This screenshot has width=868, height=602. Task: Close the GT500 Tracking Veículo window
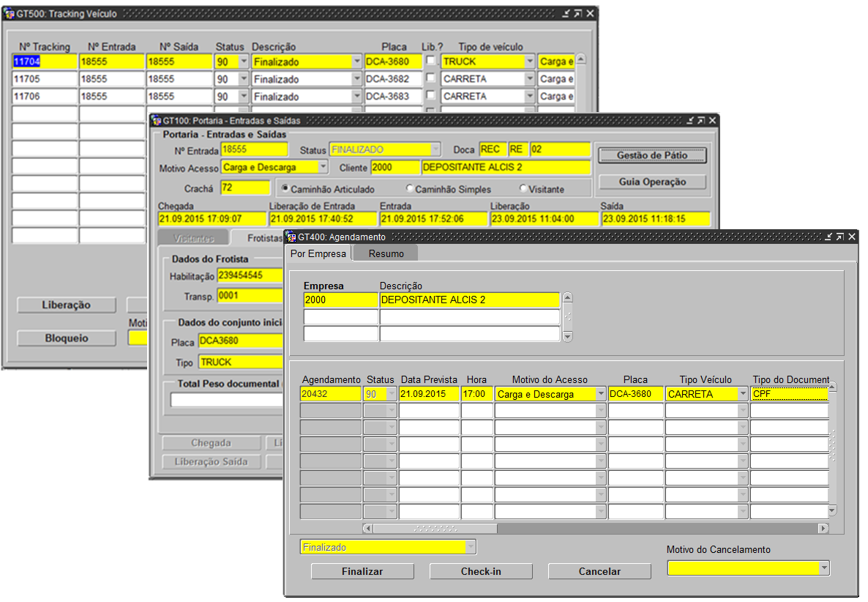[x=590, y=13]
